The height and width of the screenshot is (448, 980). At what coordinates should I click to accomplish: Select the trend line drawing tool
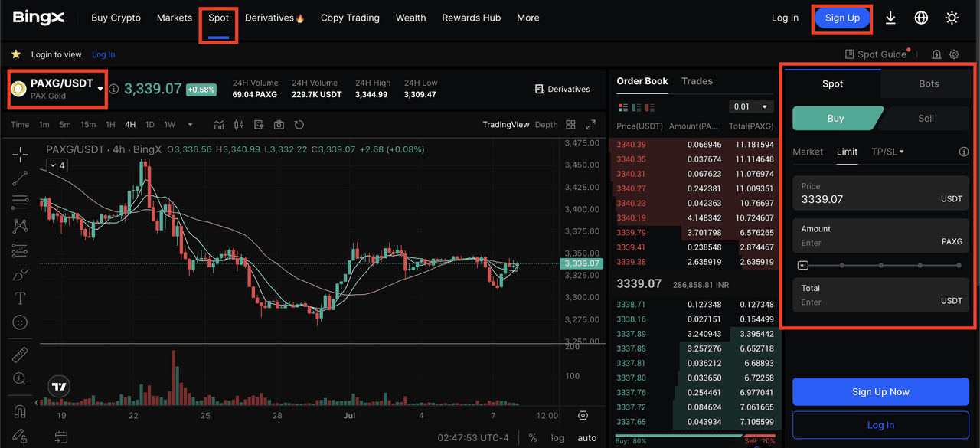20,178
